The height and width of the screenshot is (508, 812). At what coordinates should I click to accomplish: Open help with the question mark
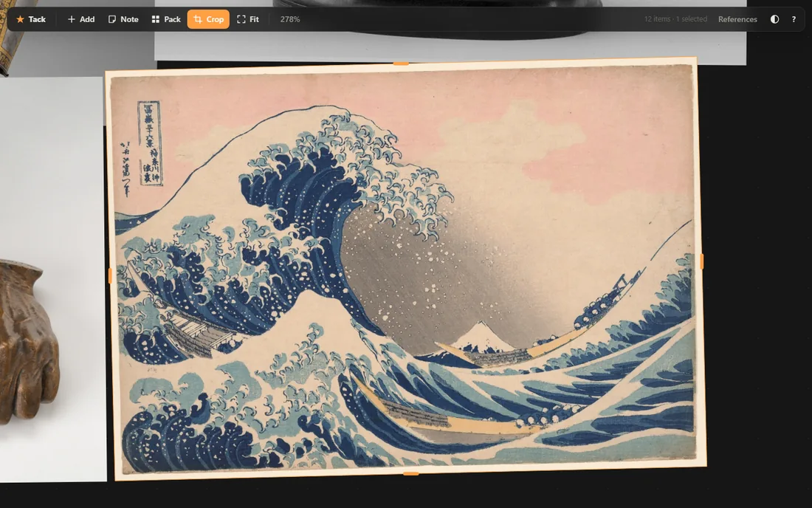(x=794, y=19)
